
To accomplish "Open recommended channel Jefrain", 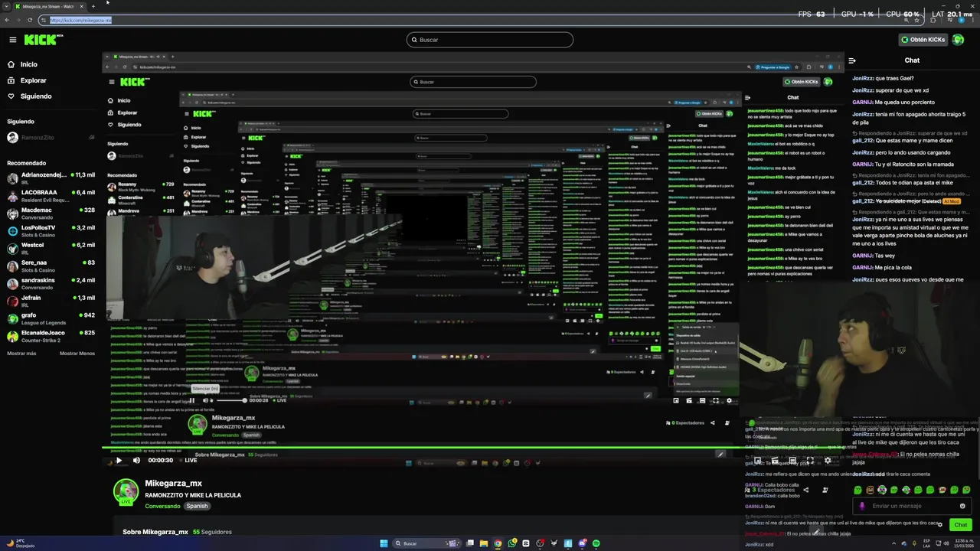I will 51,302.
